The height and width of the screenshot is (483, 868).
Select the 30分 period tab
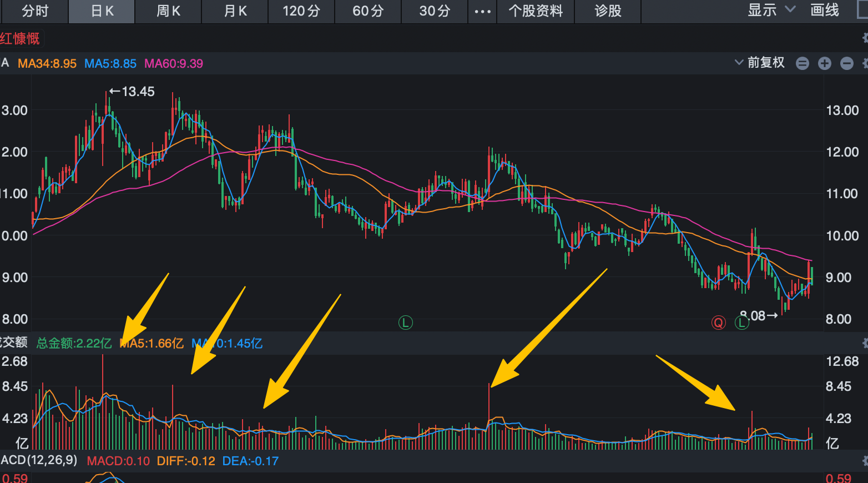[x=435, y=11]
